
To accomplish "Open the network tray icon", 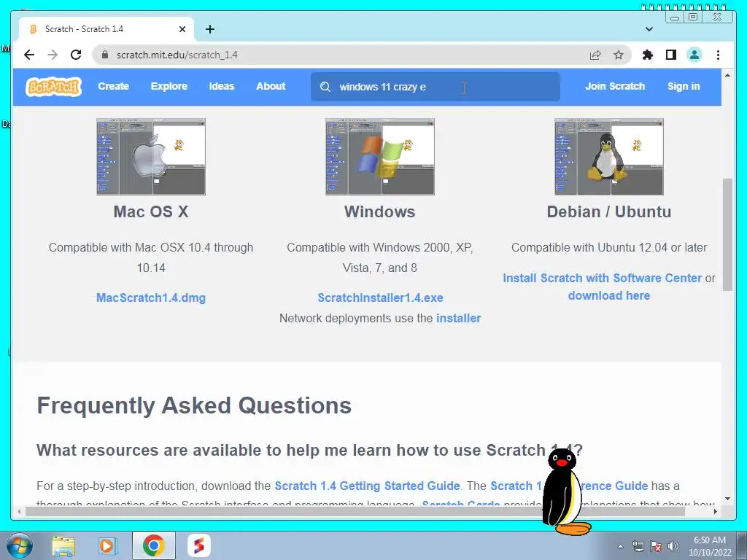I will click(638, 546).
